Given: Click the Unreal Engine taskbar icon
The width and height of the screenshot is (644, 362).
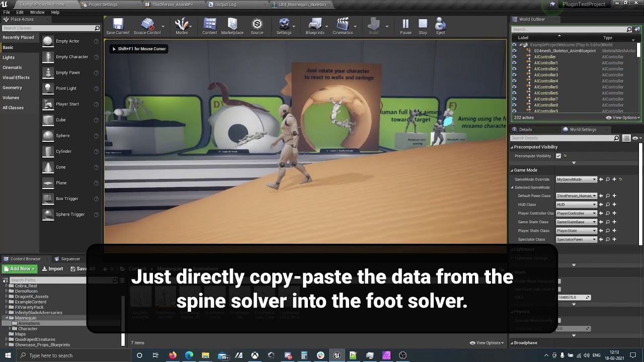Looking at the screenshot, I should [x=337, y=355].
